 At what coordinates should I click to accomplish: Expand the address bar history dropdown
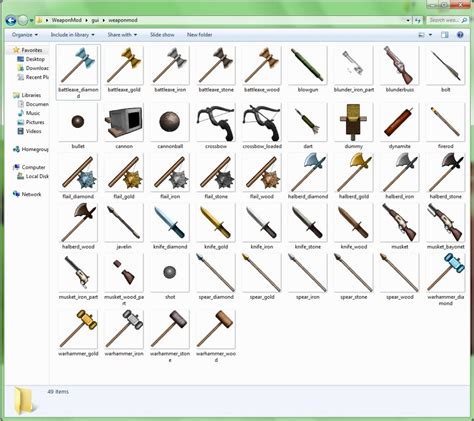point(408,20)
